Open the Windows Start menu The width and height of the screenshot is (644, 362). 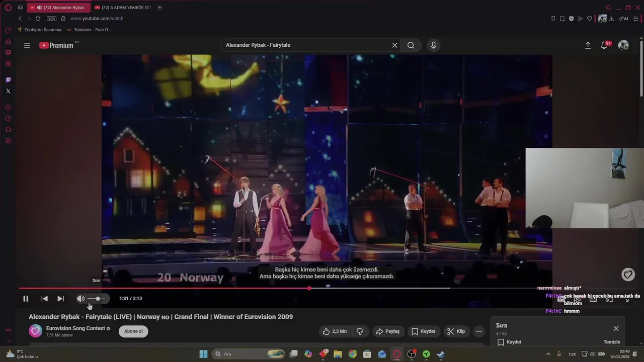[x=203, y=354]
